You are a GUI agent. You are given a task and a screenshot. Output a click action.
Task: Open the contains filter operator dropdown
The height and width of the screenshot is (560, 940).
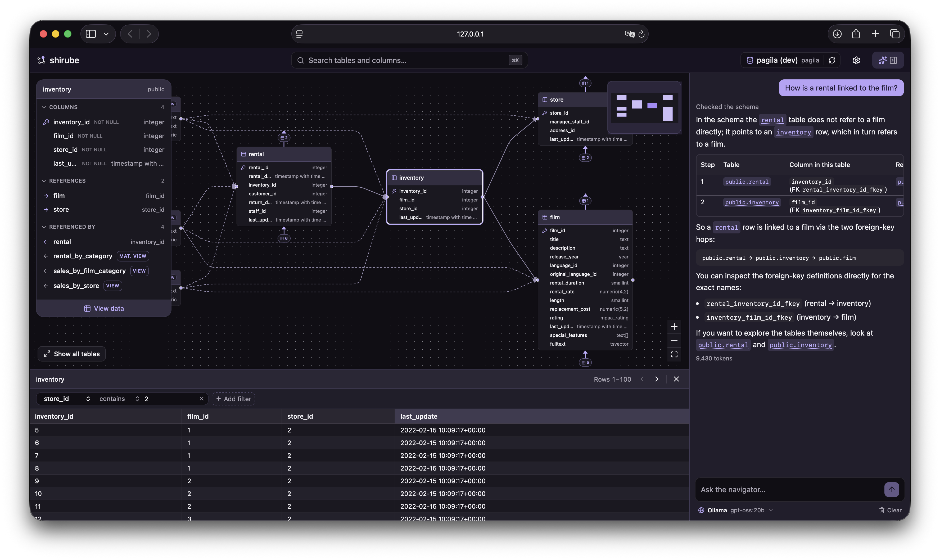click(119, 399)
